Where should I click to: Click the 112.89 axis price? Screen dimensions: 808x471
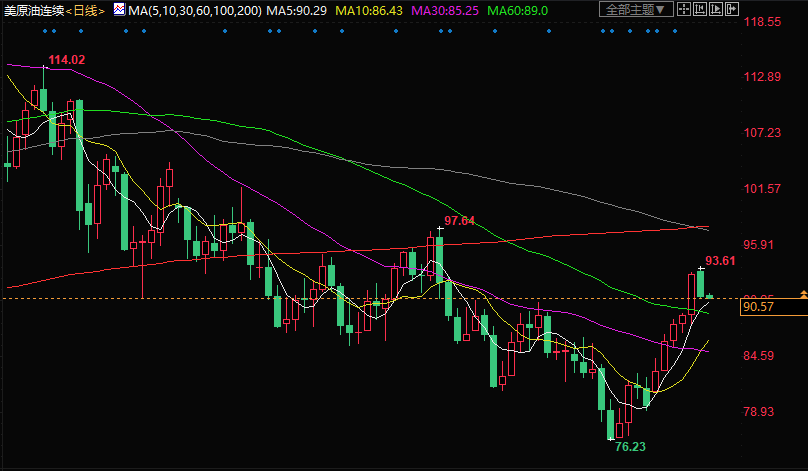pos(762,77)
